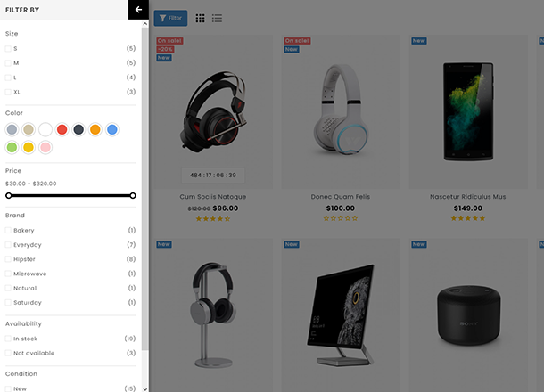Screen dimensions: 544x392
Task: Select the green color swatch
Action: click(12, 147)
